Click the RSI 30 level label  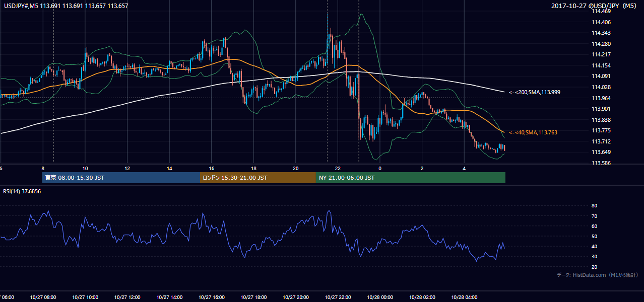click(x=594, y=256)
